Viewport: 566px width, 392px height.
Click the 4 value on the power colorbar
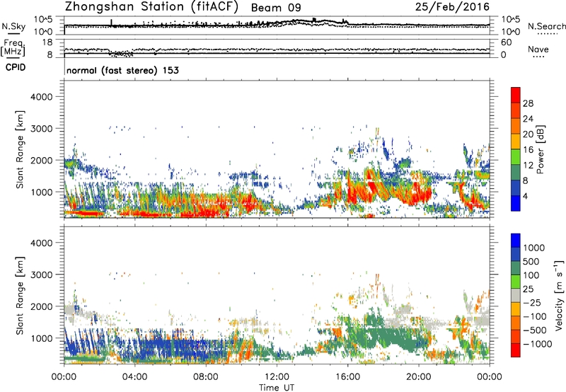pos(525,197)
